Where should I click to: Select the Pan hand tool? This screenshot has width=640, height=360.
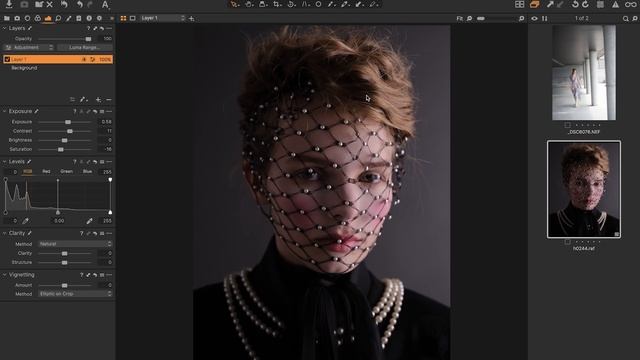[249, 4]
